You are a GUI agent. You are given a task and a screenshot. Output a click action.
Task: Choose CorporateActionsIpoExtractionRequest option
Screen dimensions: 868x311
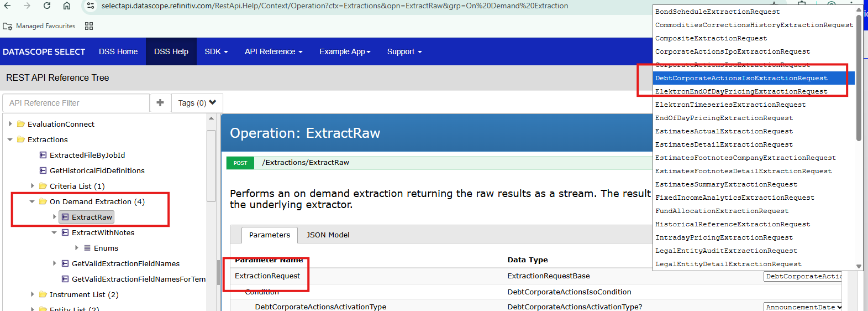pos(754,51)
